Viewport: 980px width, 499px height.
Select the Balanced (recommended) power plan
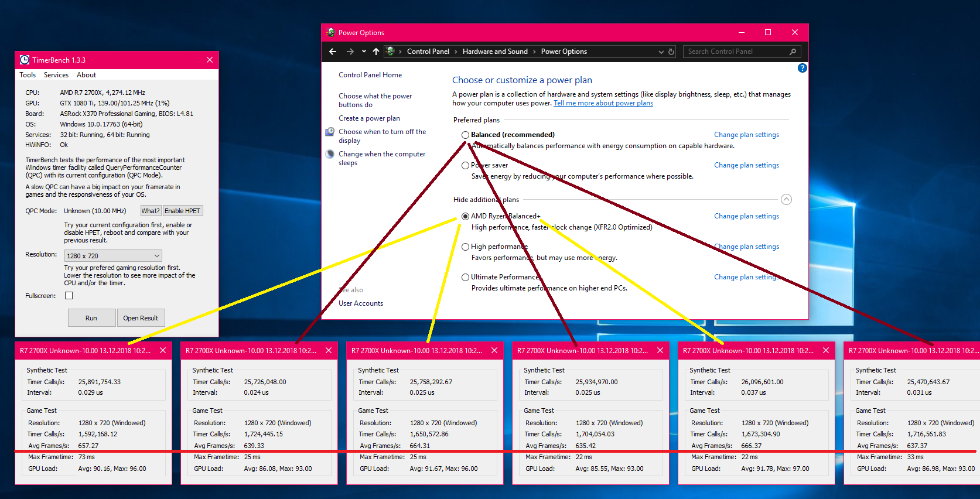465,135
